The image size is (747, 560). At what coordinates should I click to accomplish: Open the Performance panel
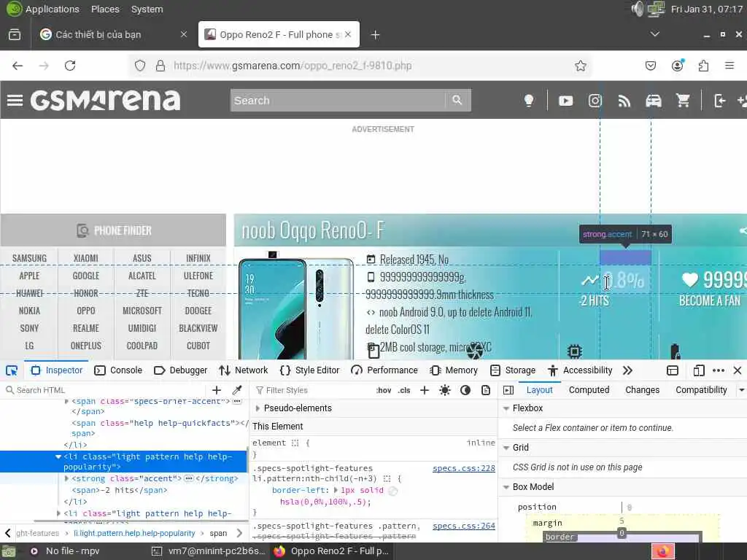tap(384, 370)
